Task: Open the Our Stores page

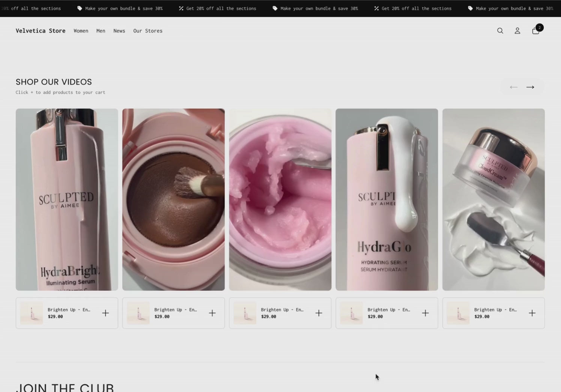Action: [147, 31]
